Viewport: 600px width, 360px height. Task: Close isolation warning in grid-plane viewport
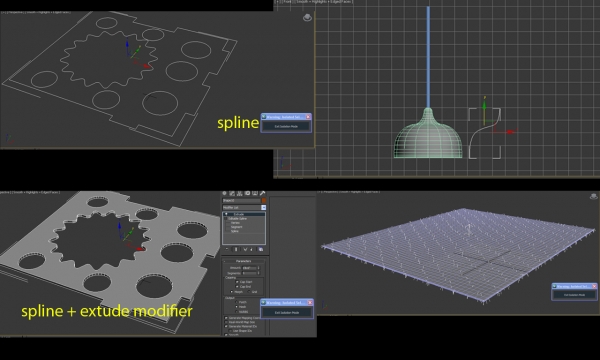594,286
